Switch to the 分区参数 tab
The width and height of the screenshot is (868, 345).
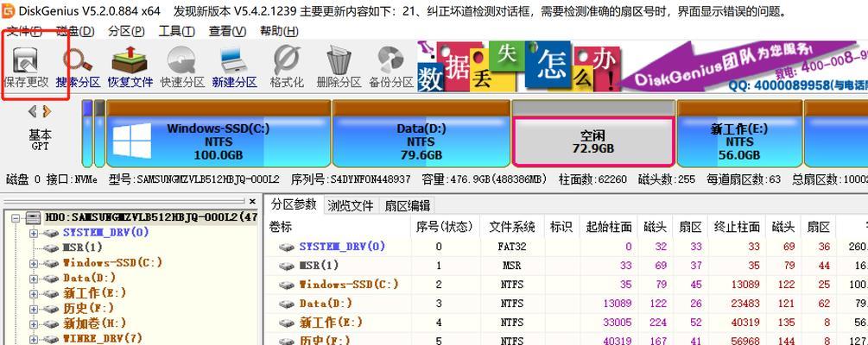point(294,204)
